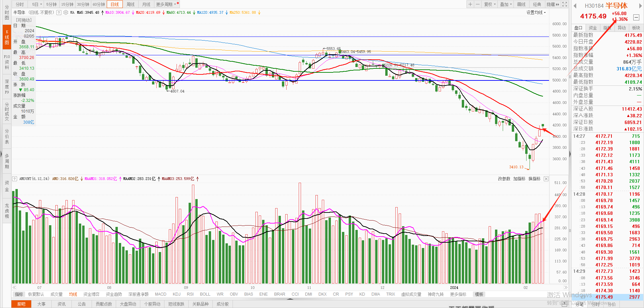644x308 pixels.
Task: Enter fullscreen with the expand chart icon
Action: (x=565, y=4)
